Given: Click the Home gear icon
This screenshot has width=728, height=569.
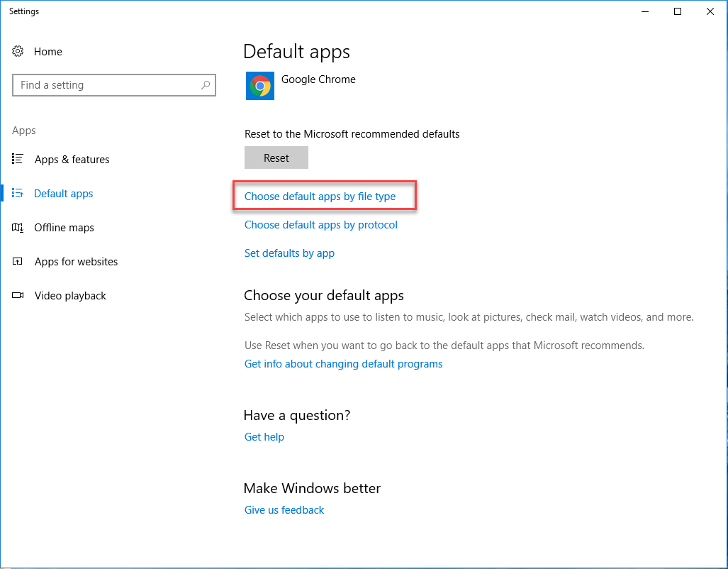Looking at the screenshot, I should (x=18, y=51).
